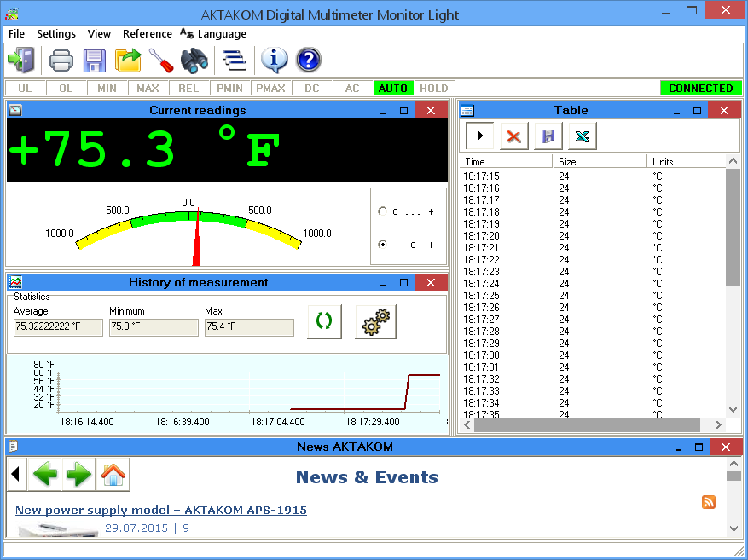Open the Settings menu
Image resolution: width=748 pixels, height=560 pixels.
[56, 34]
